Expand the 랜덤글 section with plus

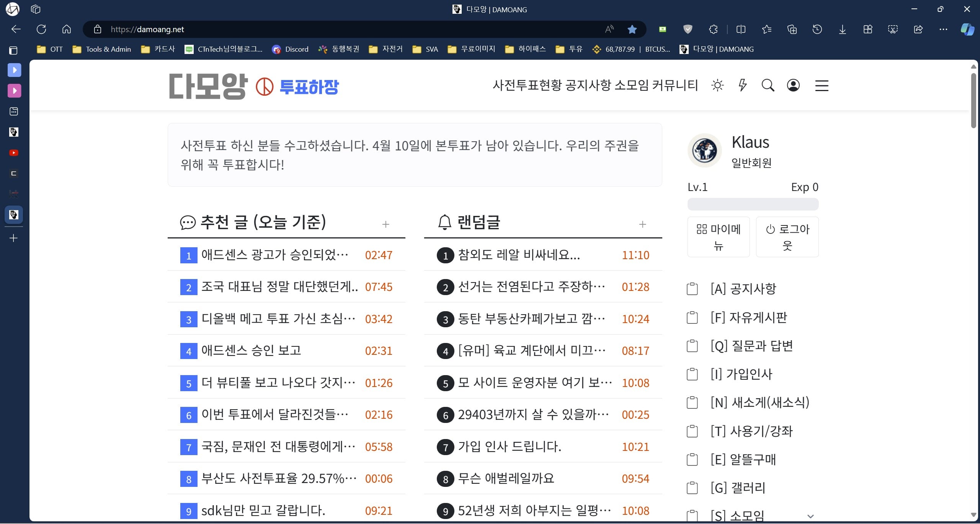tap(643, 224)
